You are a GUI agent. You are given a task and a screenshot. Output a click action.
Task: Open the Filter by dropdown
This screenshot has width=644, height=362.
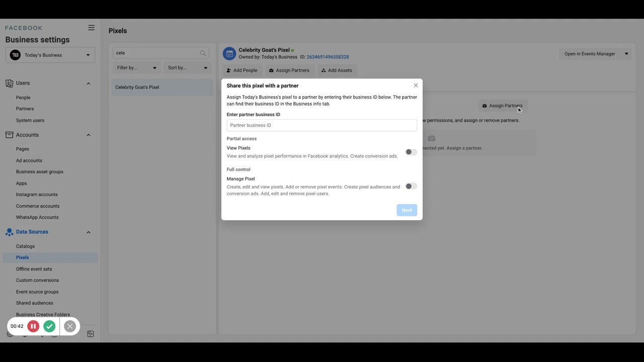(x=136, y=68)
